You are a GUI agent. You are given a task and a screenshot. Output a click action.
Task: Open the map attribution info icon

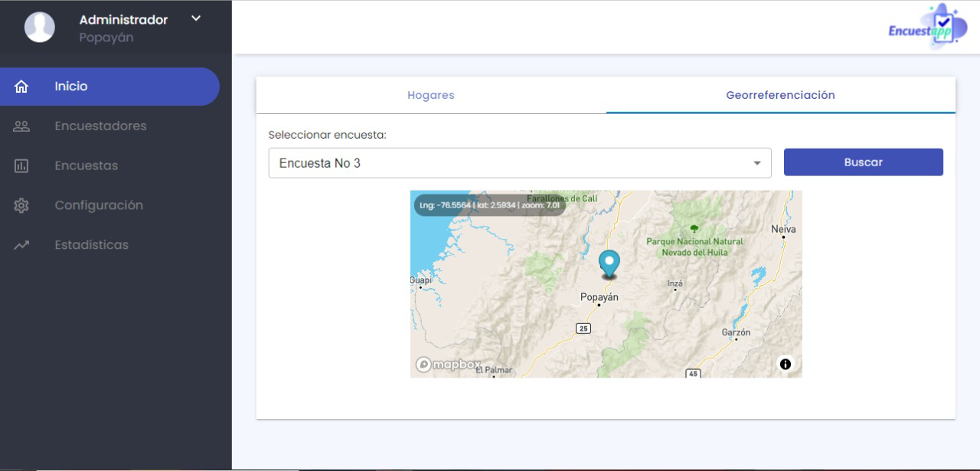click(x=785, y=364)
